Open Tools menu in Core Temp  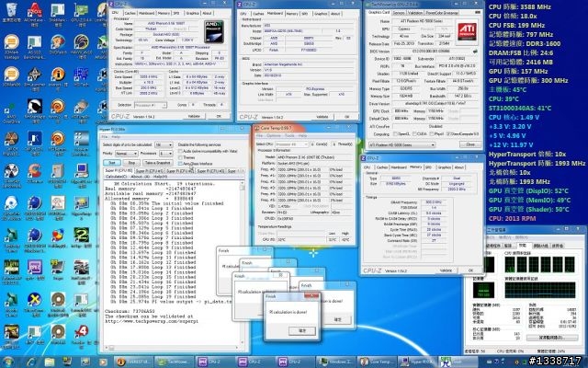(289, 135)
